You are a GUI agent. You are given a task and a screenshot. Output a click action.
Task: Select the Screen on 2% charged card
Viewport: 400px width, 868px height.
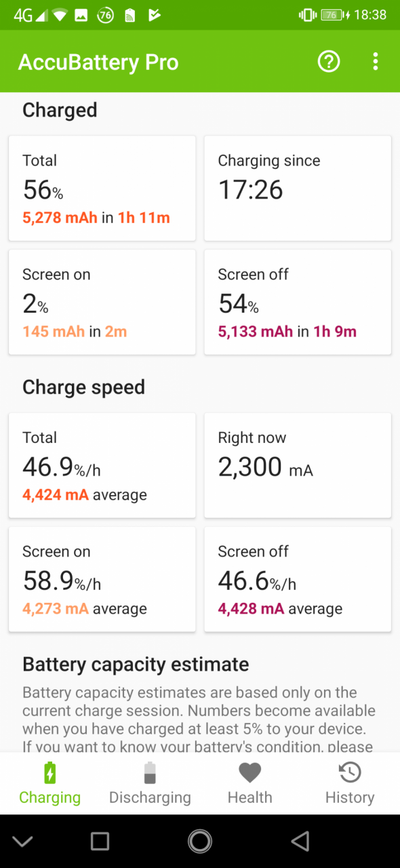[x=102, y=302]
